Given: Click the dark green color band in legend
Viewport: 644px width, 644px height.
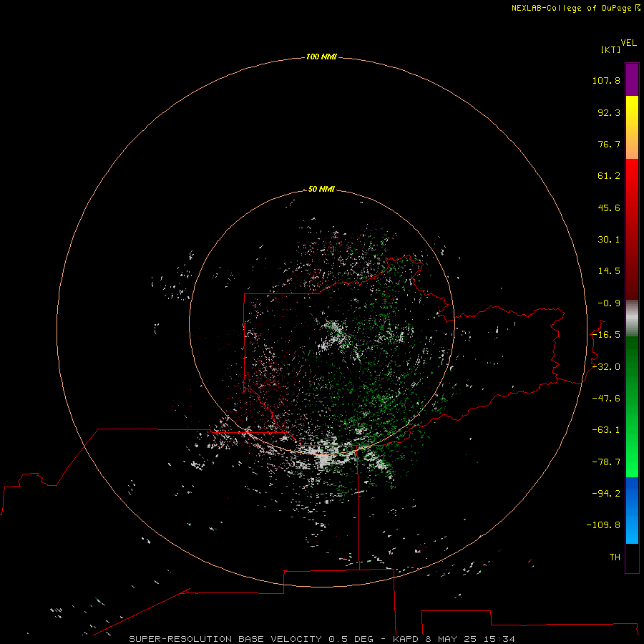Looking at the screenshot, I should pos(632,406).
